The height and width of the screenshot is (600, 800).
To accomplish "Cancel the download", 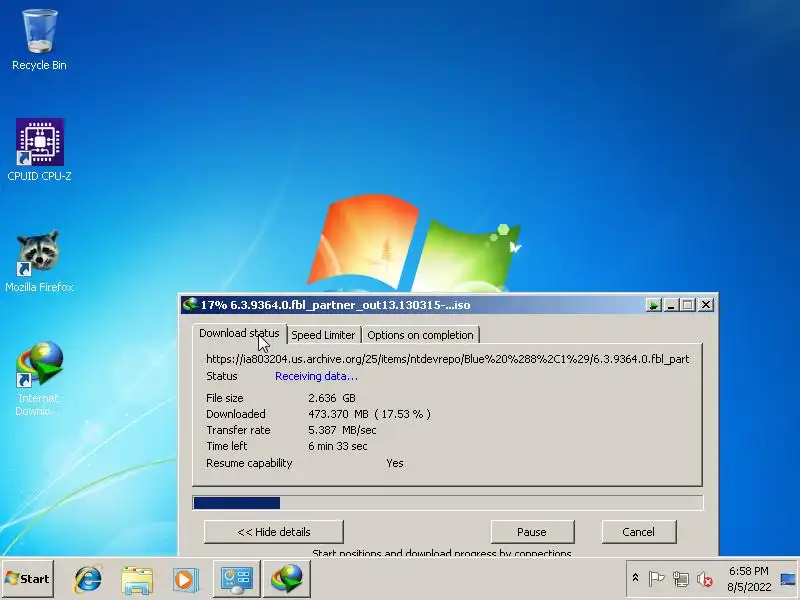I will [639, 532].
